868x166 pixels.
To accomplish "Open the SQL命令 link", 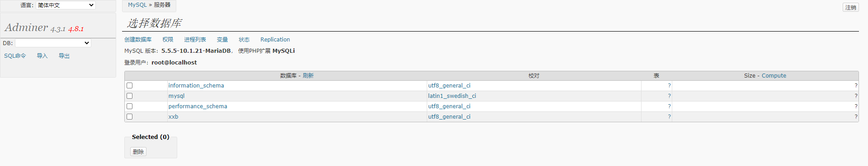I will click(15, 56).
